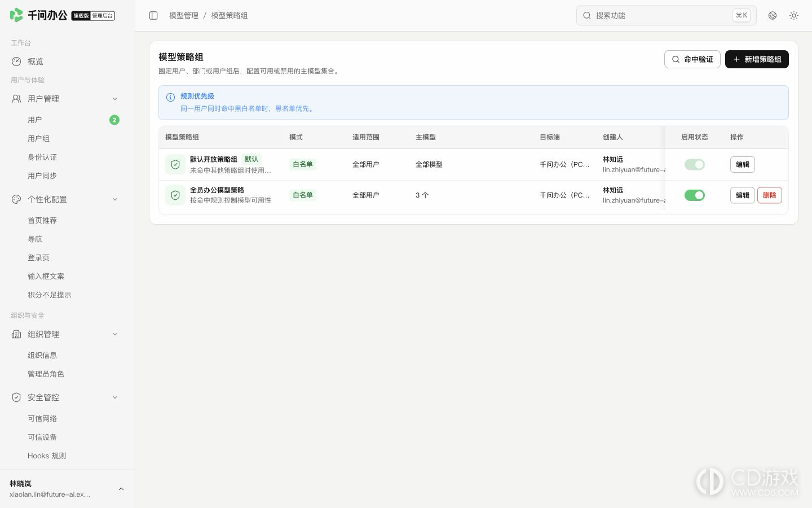Collapse the 个性化配置 section chevron
This screenshot has width=812, height=508.
115,199
